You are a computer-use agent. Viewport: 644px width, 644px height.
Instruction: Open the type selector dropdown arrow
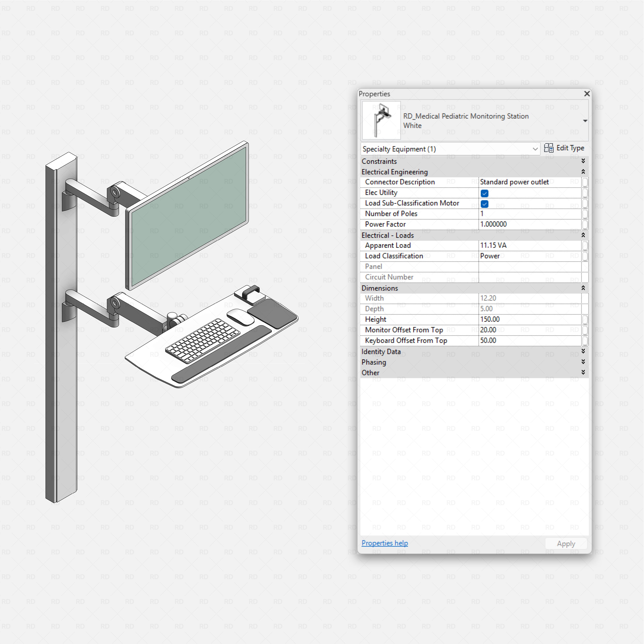(585, 121)
